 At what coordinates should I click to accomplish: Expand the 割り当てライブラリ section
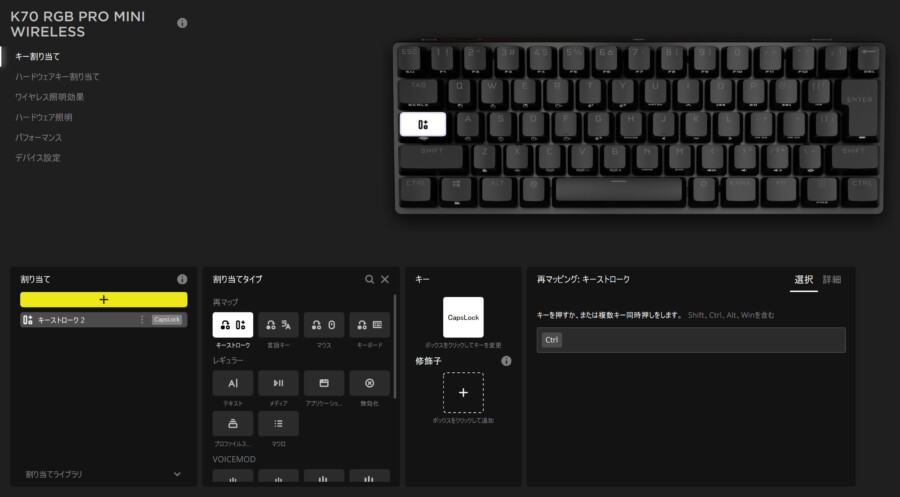(x=177, y=474)
